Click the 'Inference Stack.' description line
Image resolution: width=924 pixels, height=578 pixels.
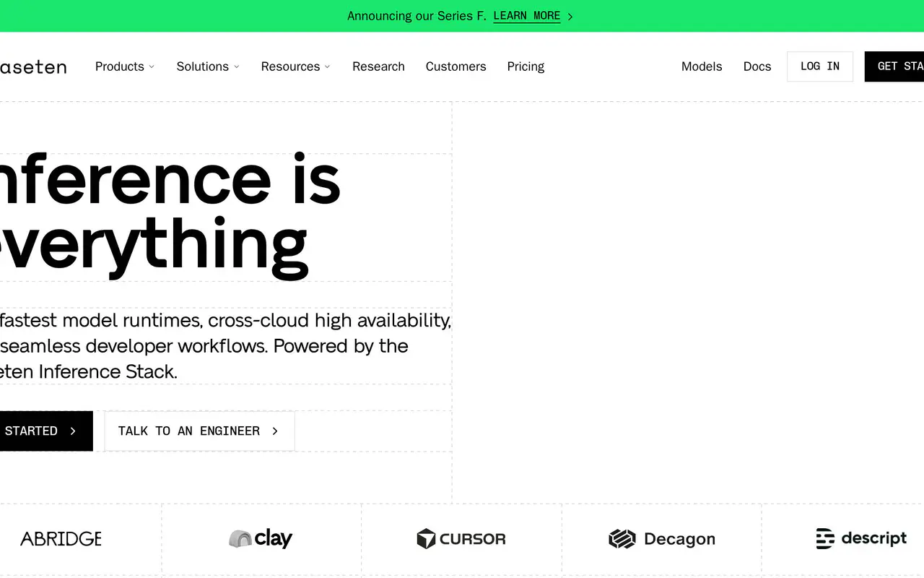coord(89,371)
